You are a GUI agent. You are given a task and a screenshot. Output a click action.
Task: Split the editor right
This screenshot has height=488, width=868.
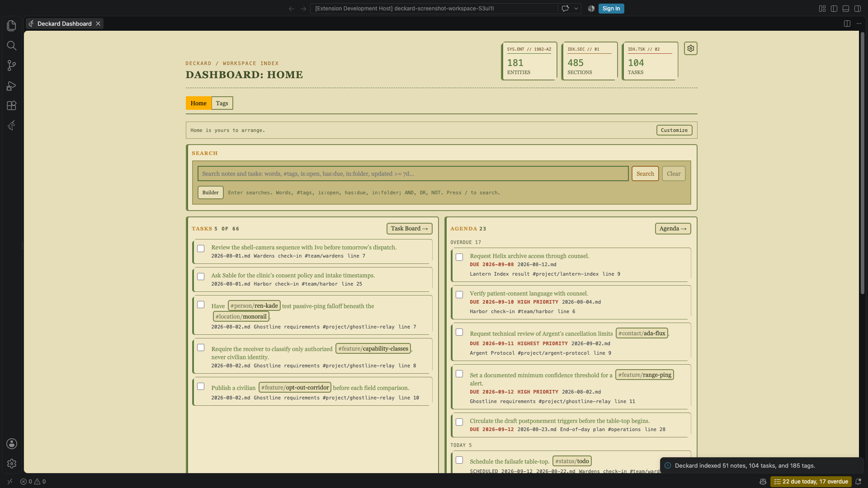tap(847, 23)
